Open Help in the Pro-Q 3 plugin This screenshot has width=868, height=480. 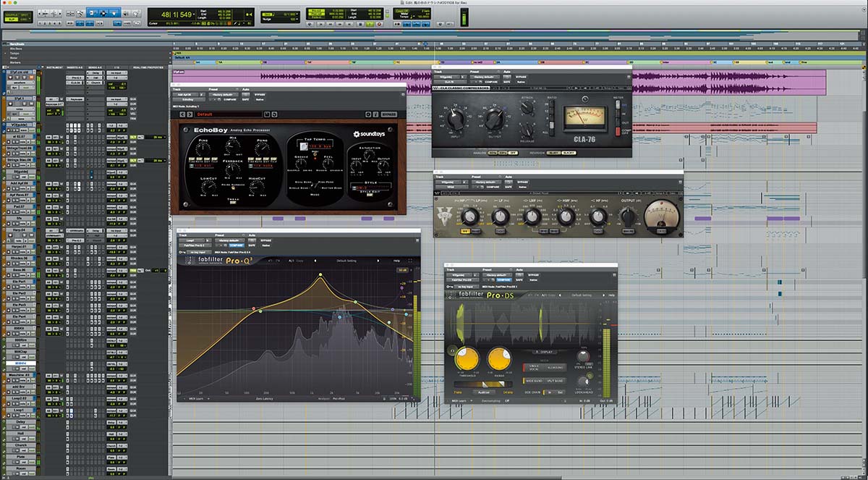click(396, 261)
